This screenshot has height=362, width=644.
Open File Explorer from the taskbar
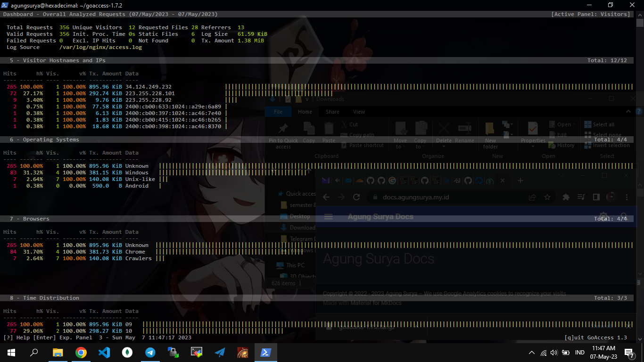(x=58, y=353)
